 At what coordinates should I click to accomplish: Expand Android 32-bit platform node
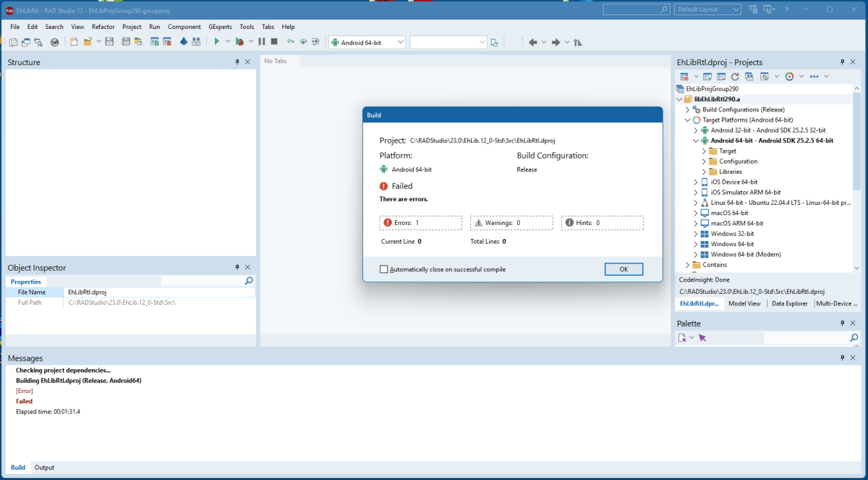(696, 130)
